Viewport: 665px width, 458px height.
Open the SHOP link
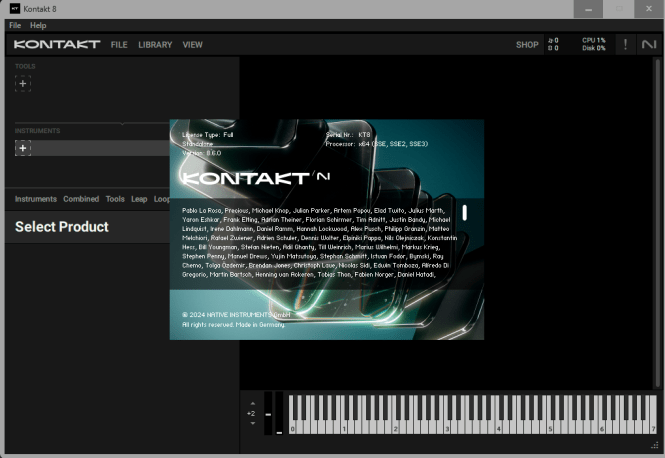(x=527, y=45)
